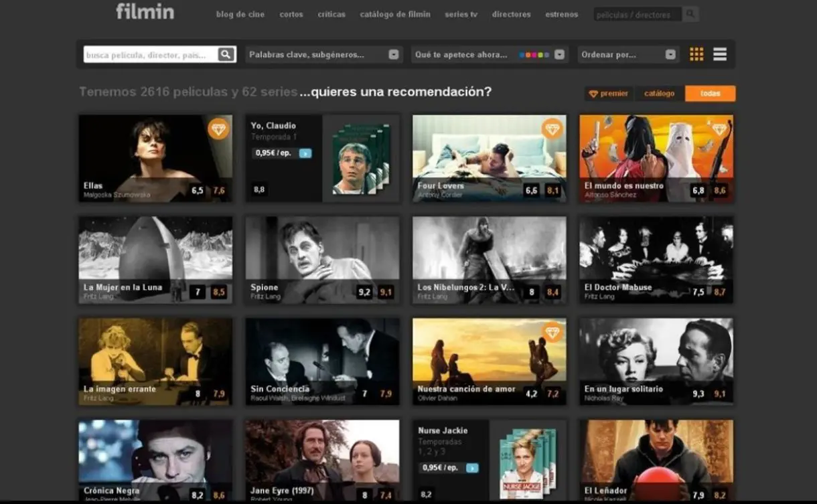Open Sin Conciencia thumbnail
Image resolution: width=817 pixels, height=504 pixels.
322,361
